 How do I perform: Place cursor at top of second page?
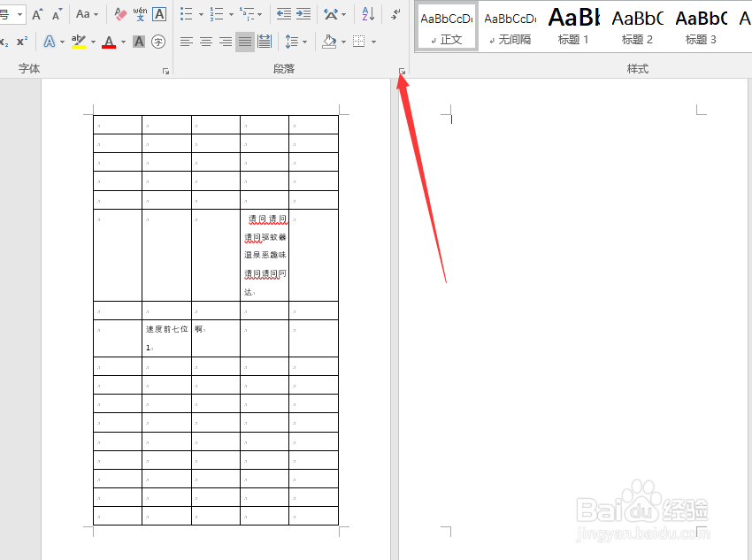point(451,118)
